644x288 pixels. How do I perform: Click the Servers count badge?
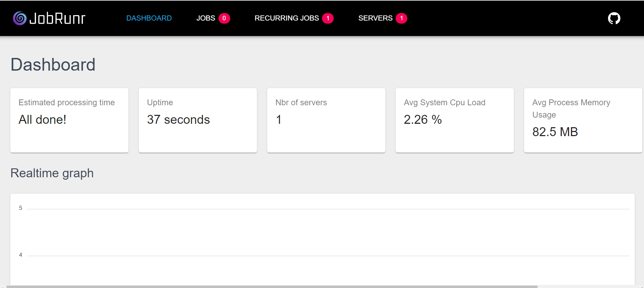(401, 18)
